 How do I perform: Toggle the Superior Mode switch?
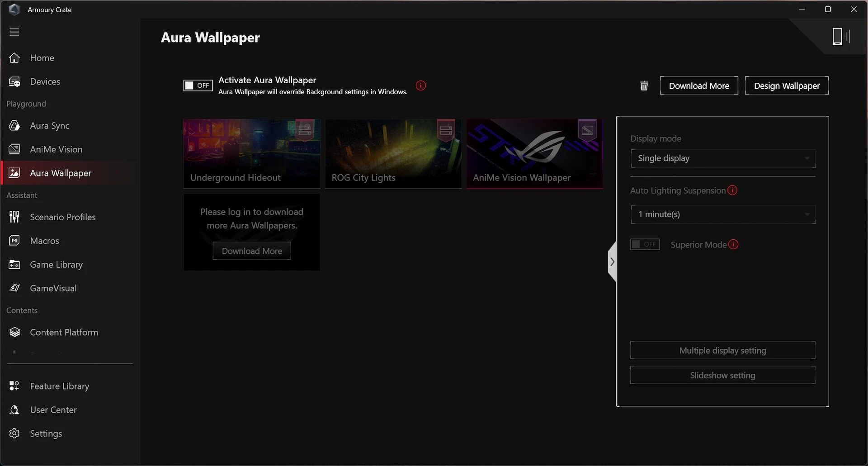645,245
